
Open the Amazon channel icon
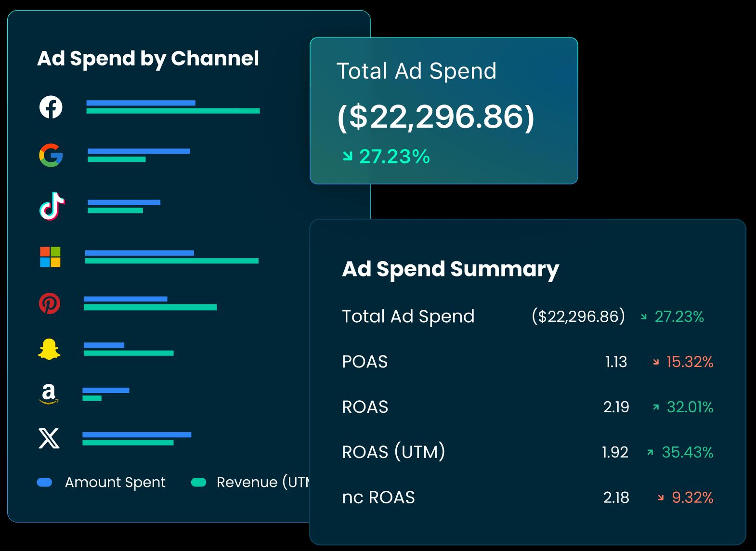49,394
